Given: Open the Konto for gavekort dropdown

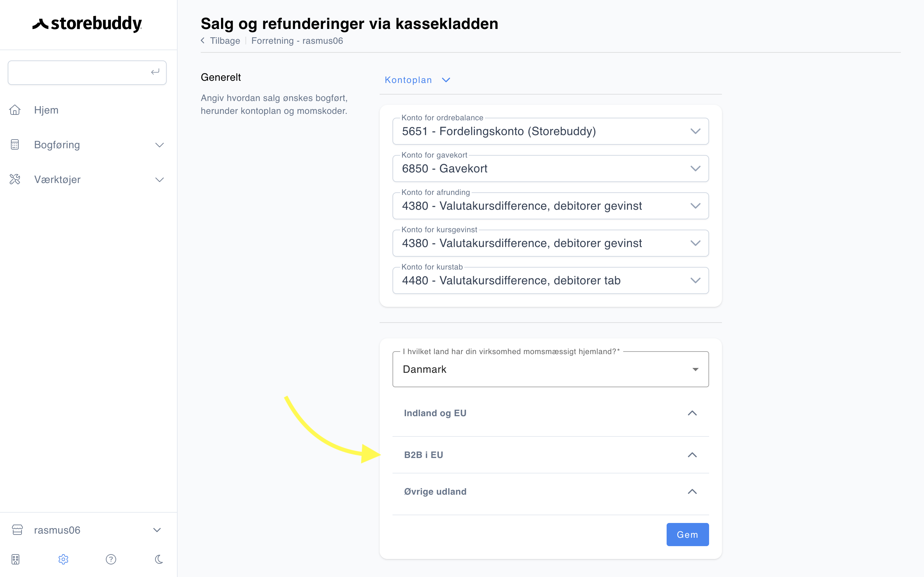Looking at the screenshot, I should (x=550, y=168).
